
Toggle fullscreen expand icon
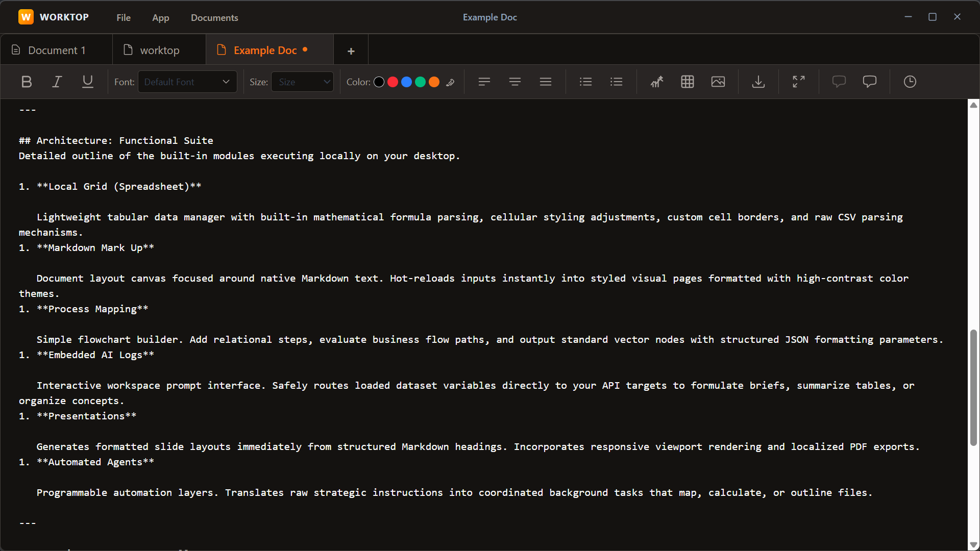tap(799, 82)
